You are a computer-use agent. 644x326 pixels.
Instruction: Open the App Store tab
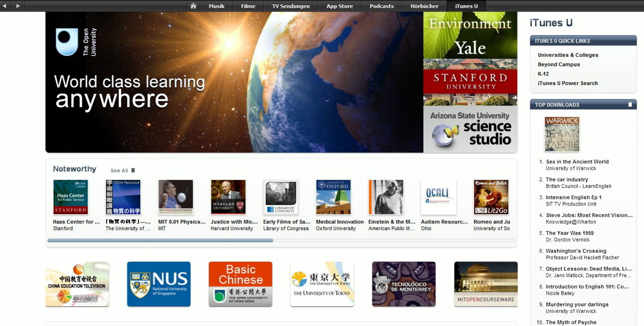[339, 6]
